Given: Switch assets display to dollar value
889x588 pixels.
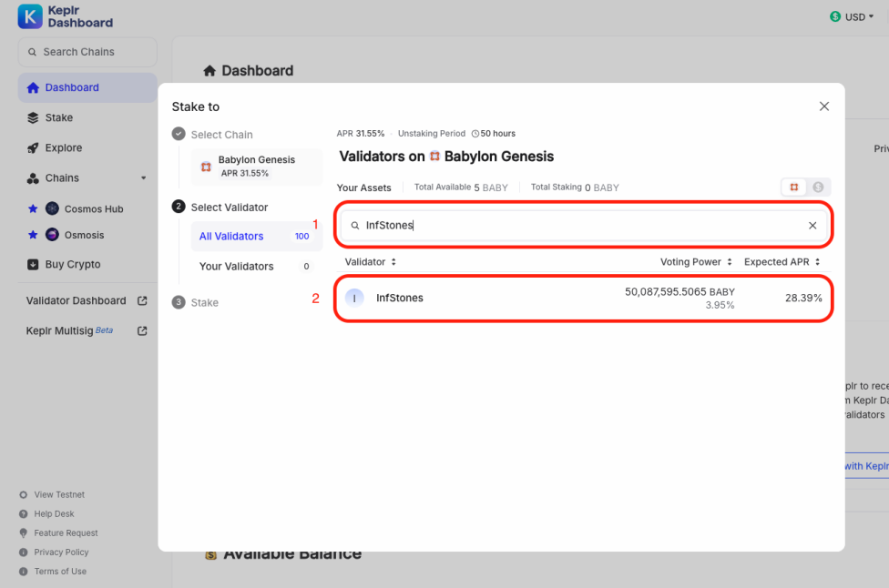Looking at the screenshot, I should coord(818,187).
